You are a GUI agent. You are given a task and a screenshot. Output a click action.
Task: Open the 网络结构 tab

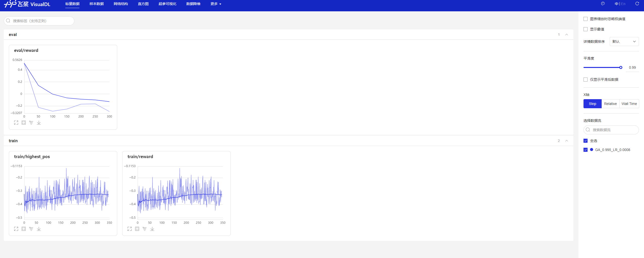coord(121,4)
